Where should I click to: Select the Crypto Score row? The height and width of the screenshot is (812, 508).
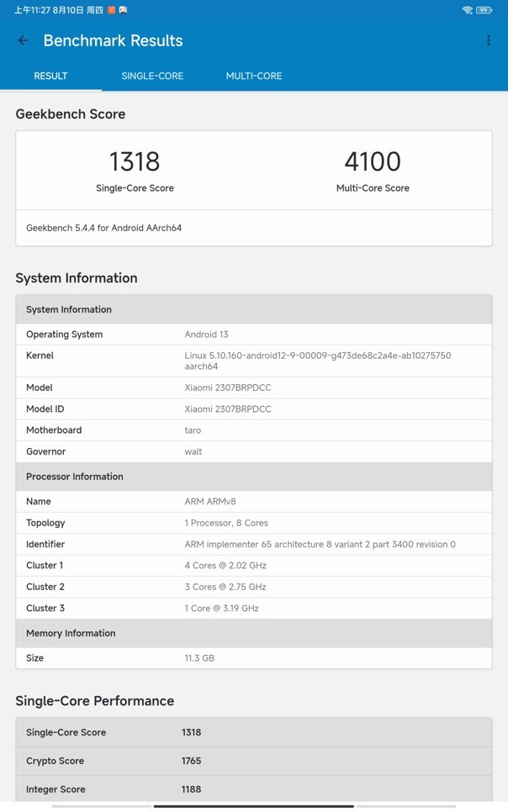point(253,761)
